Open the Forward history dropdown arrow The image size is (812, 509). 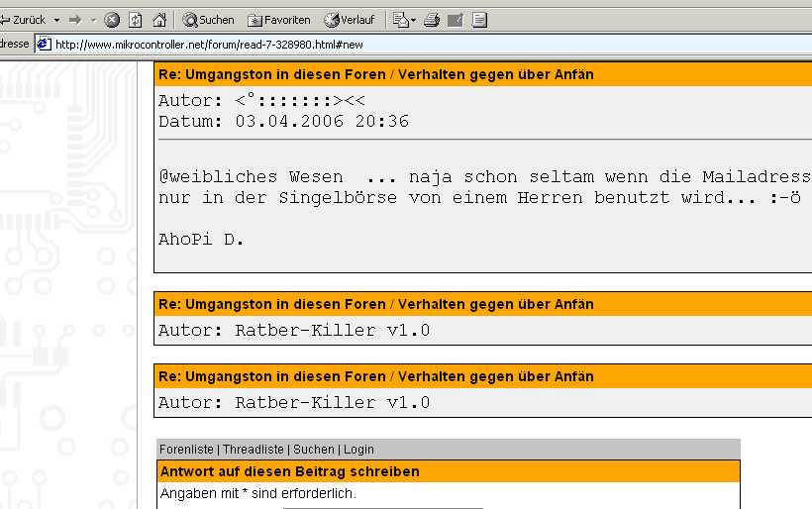pyautogui.click(x=93, y=20)
